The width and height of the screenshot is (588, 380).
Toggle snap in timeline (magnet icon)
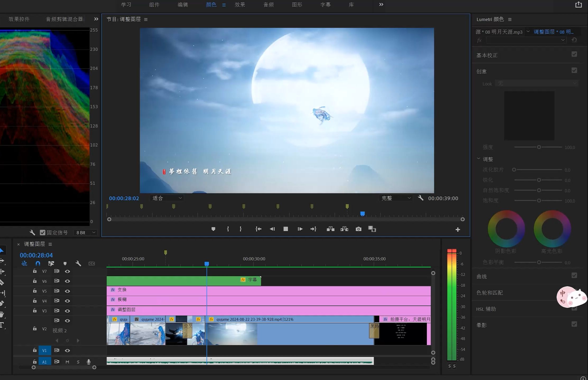click(38, 263)
